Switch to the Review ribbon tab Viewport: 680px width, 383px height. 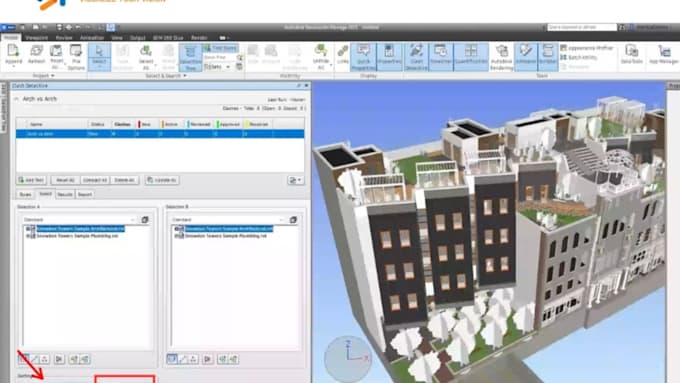64,38
